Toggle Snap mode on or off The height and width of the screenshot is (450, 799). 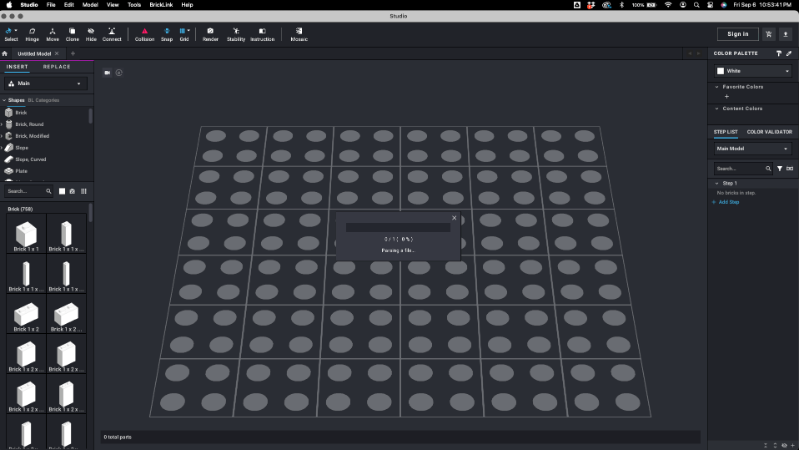coord(166,33)
